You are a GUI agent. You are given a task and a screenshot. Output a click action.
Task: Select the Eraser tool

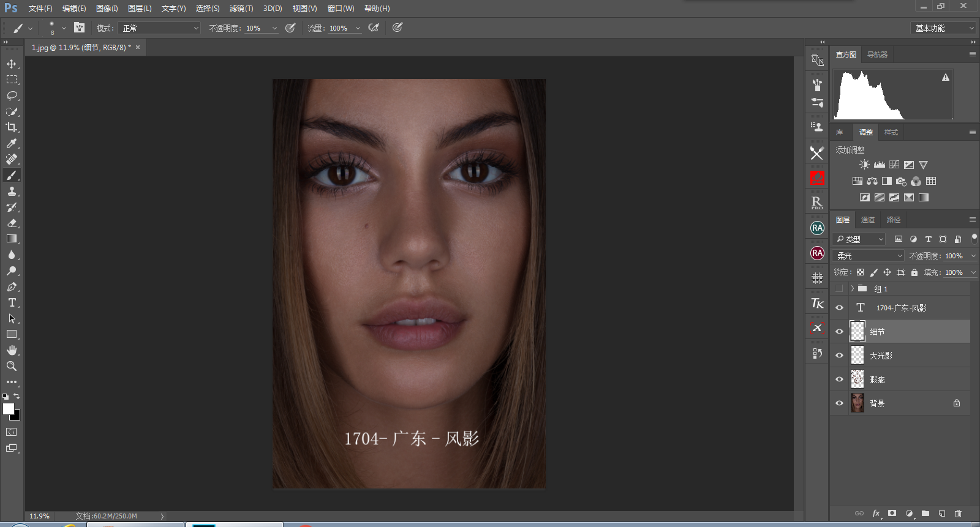pyautogui.click(x=12, y=223)
